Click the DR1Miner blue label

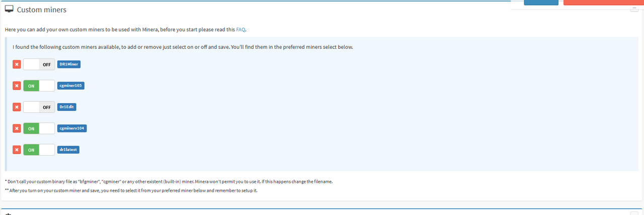(69, 64)
